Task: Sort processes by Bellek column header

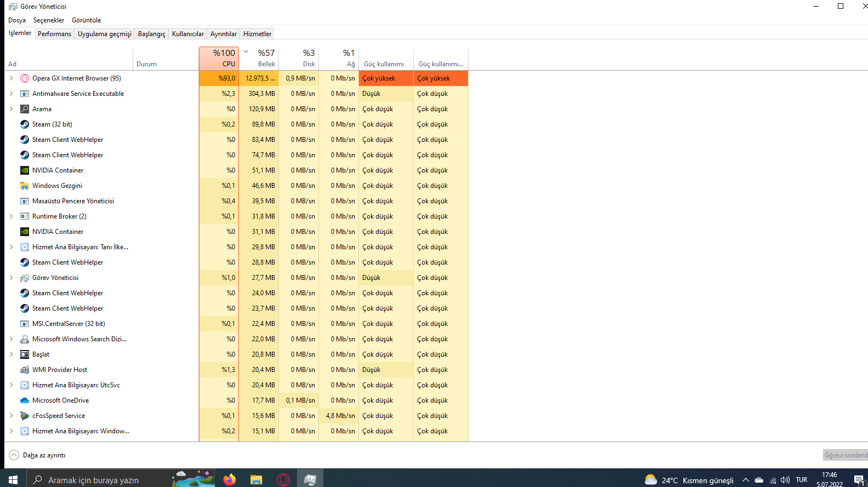Action: pos(259,59)
